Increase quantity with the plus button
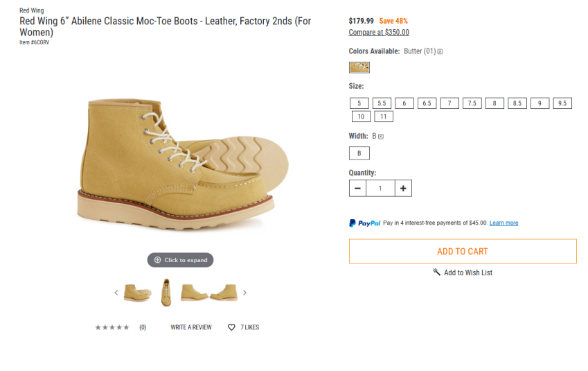 click(x=403, y=188)
